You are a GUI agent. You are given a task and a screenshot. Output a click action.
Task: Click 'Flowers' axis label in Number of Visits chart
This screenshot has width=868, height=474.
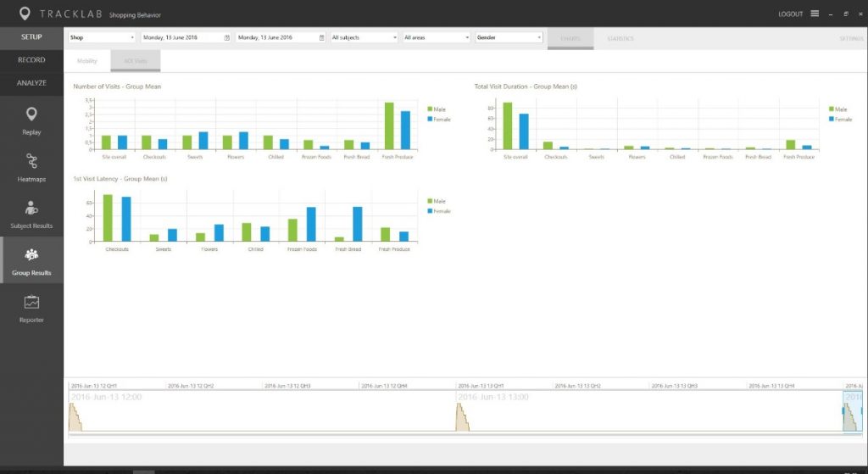point(236,157)
